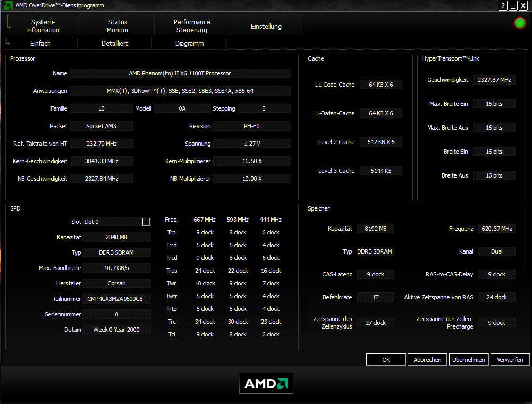The height and width of the screenshot is (404, 532).
Task: Click the Spannung value 1.27 V
Action: click(x=252, y=144)
